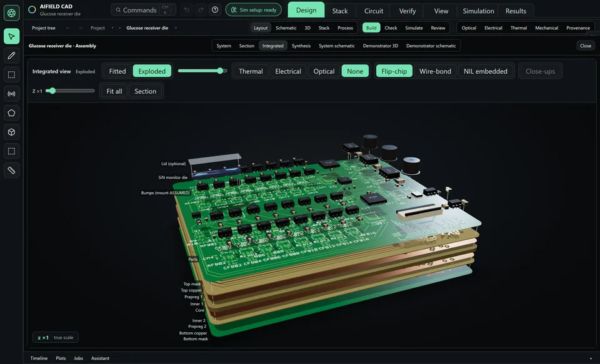
Task: Switch to the Design tab
Action: [306, 11]
